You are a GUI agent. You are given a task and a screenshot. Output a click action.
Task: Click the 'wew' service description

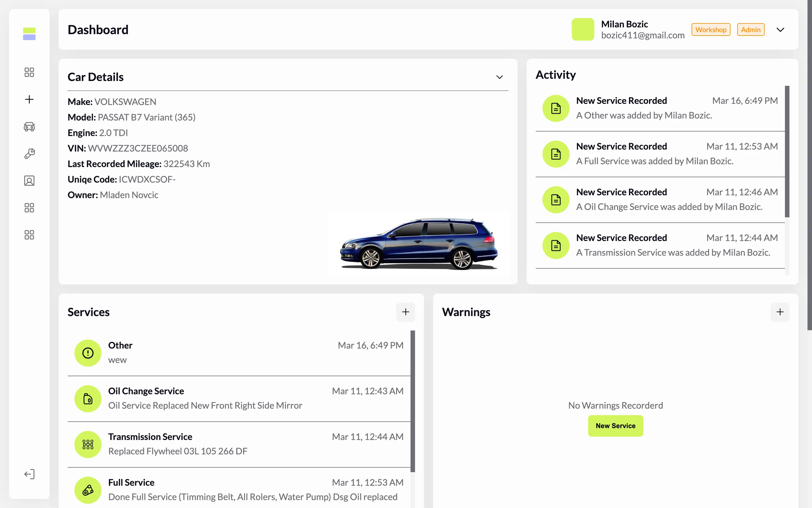click(118, 360)
